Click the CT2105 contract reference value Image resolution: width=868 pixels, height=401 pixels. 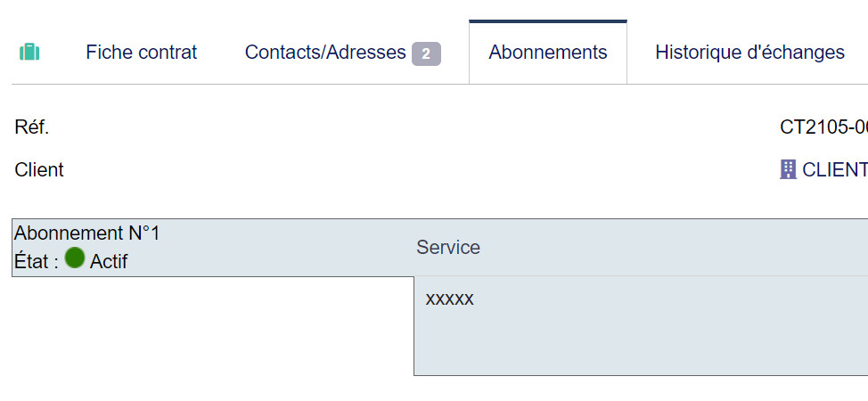823,127
